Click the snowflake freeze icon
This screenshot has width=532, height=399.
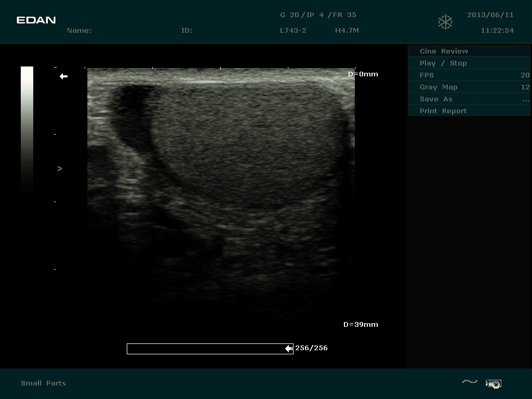pyautogui.click(x=445, y=22)
